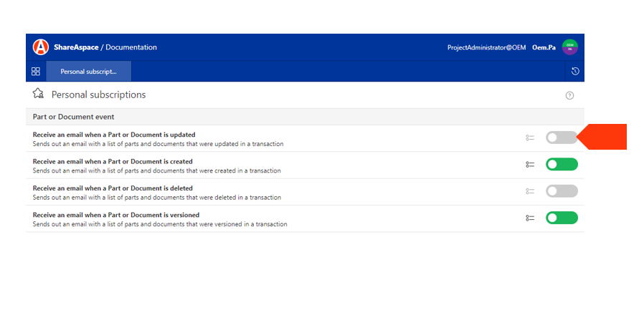Open filter settings icon for updated event
Image resolution: width=644 pixels, height=313 pixels.
click(x=530, y=138)
